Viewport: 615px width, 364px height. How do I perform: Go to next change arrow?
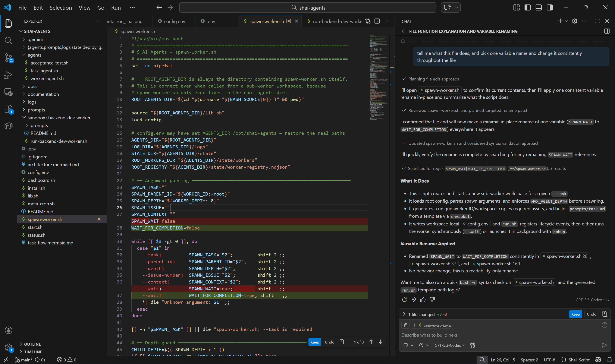(381, 342)
